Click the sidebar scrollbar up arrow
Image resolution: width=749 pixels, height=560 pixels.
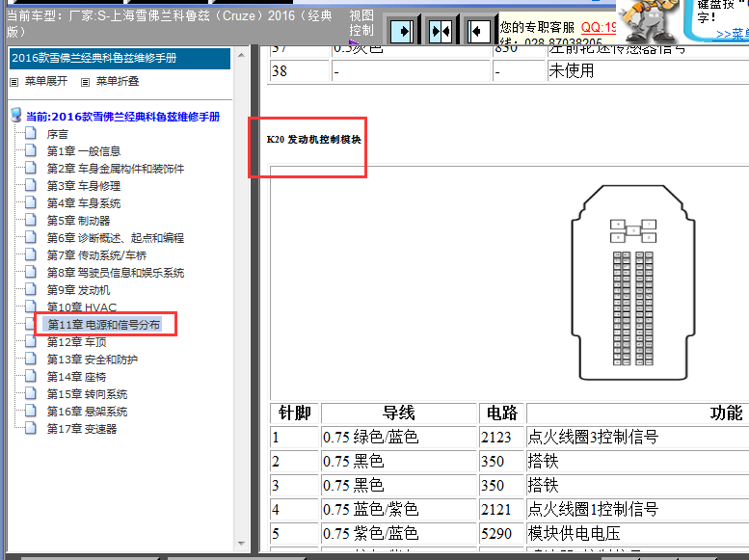tap(241, 56)
